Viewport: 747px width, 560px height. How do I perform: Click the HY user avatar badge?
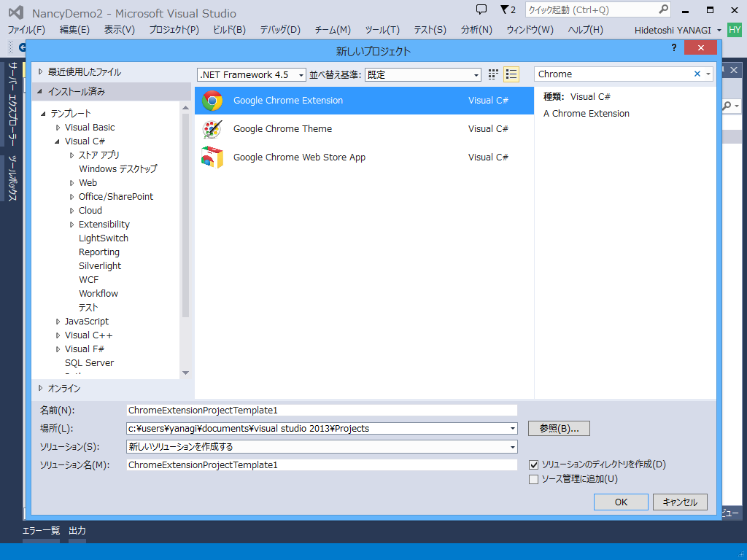735,30
